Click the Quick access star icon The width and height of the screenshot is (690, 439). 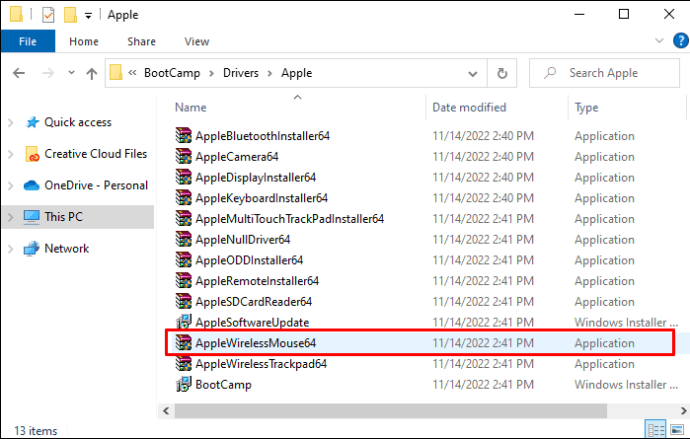click(x=32, y=122)
